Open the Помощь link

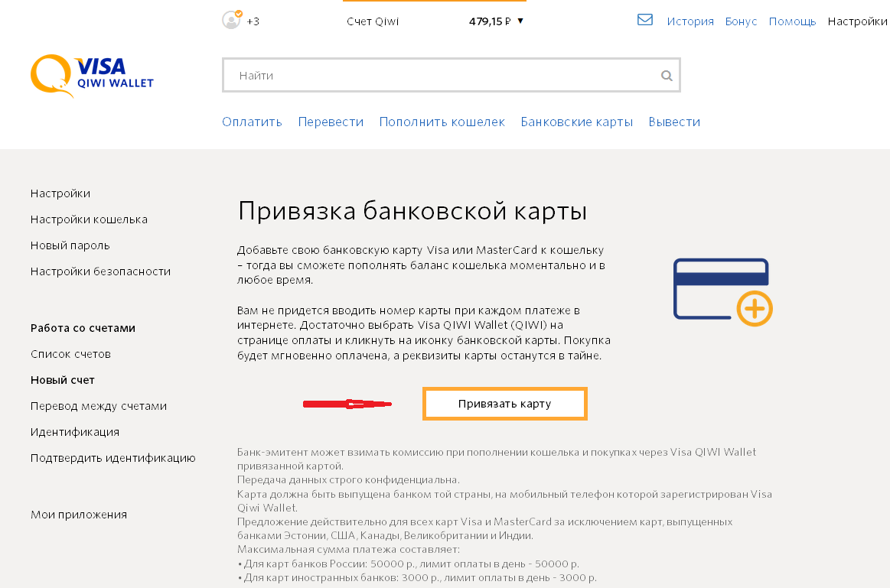[792, 21]
